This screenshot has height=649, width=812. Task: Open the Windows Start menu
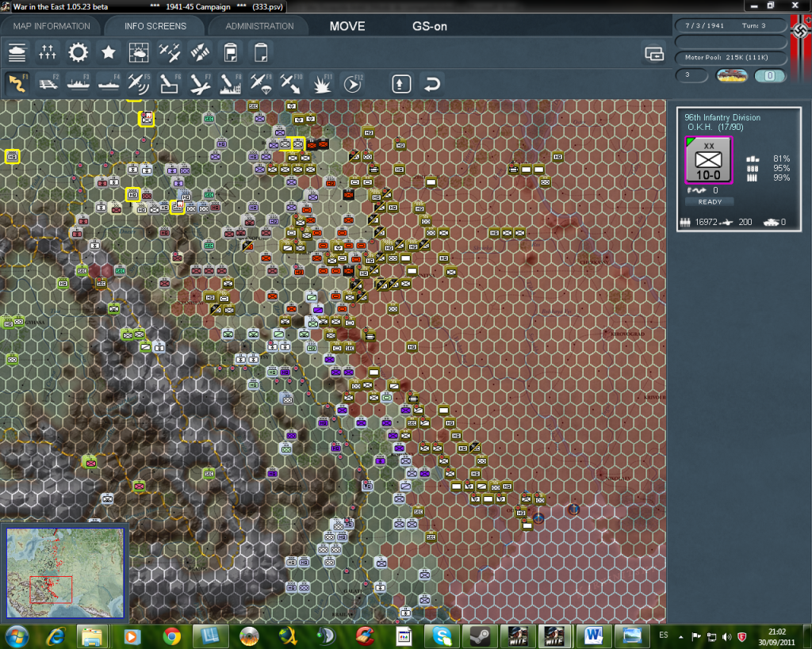point(17,636)
